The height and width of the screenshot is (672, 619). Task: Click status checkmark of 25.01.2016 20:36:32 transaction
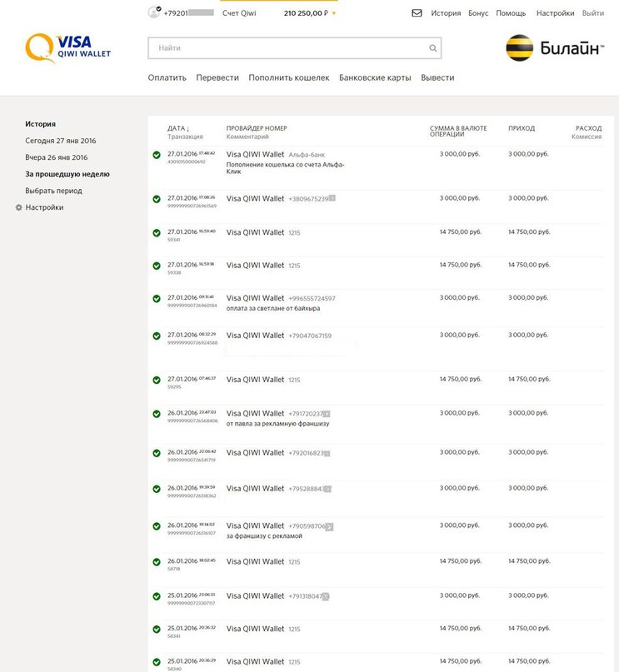[157, 630]
